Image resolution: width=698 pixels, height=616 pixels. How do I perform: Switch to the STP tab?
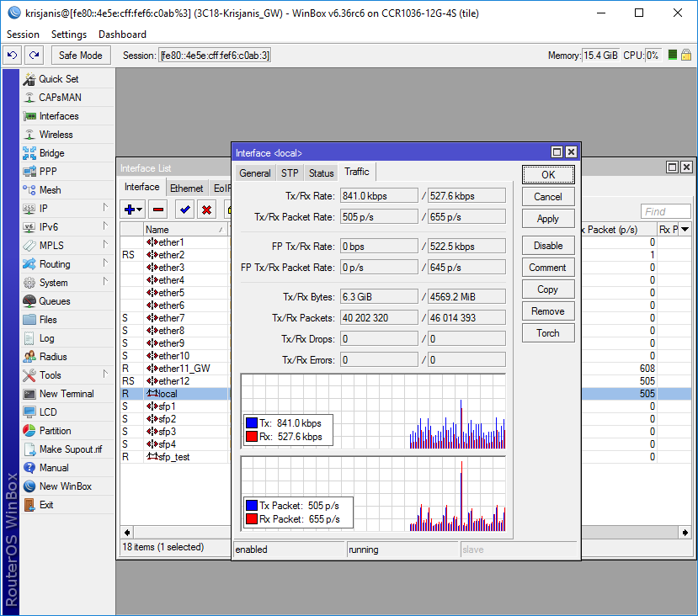pyautogui.click(x=290, y=173)
